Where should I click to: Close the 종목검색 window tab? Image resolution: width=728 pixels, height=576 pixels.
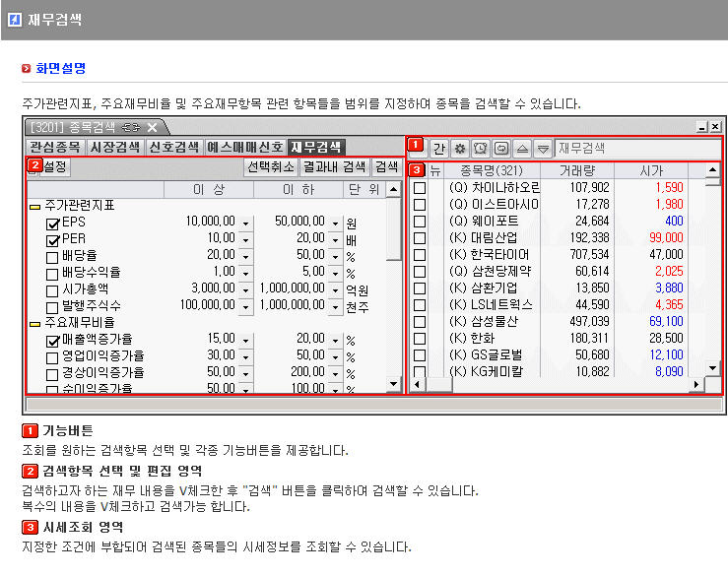pyautogui.click(x=153, y=127)
